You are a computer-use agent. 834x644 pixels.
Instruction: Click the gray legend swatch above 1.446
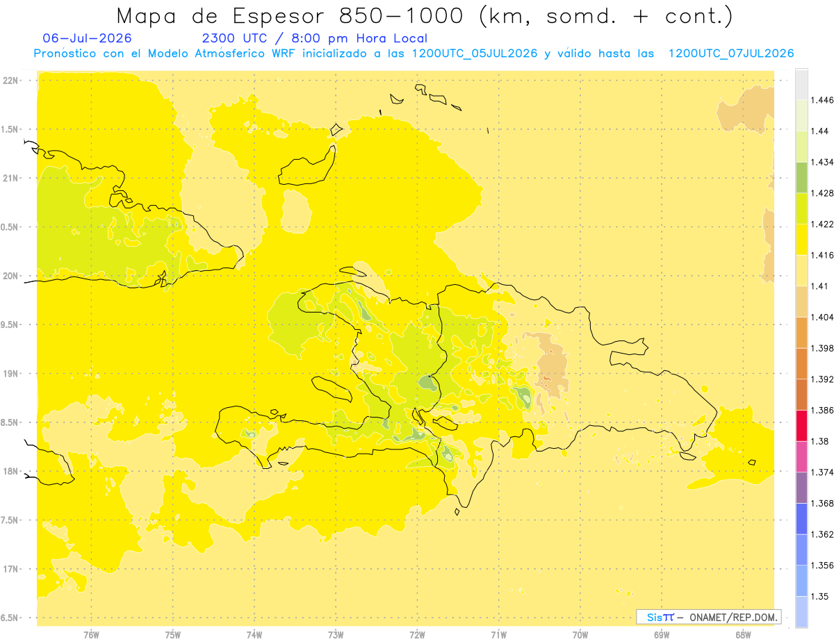pos(801,84)
